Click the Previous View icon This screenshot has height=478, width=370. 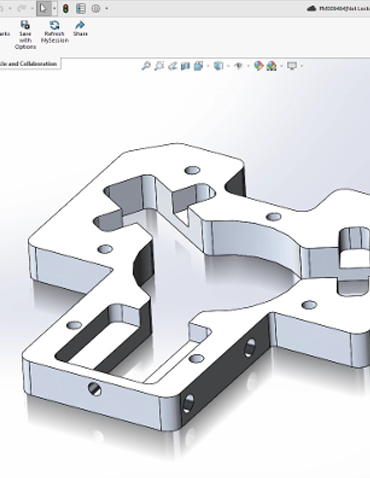tap(172, 66)
